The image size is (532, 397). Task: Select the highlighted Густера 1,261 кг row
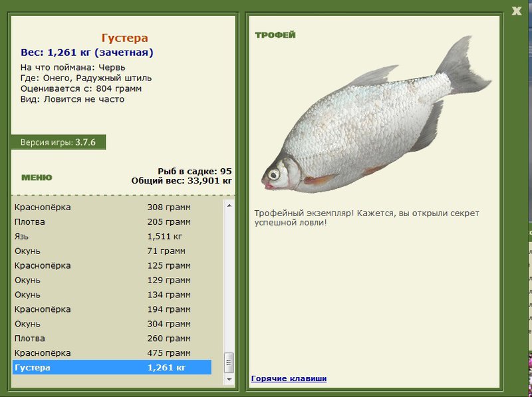pyautogui.click(x=112, y=368)
